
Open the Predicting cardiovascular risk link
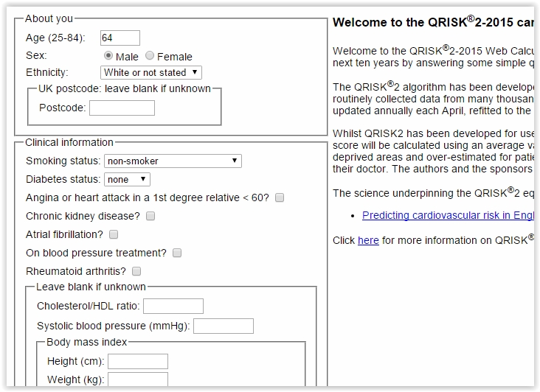coord(448,215)
